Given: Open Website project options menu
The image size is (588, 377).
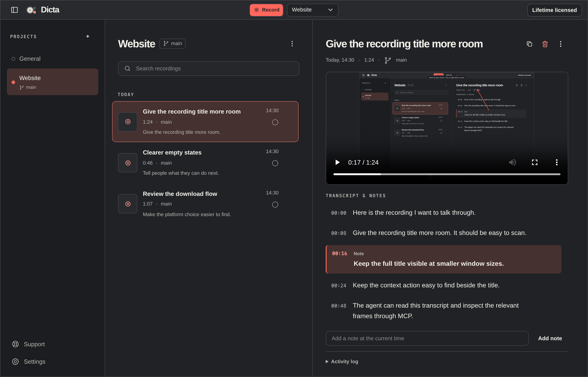Looking at the screenshot, I should 292,44.
